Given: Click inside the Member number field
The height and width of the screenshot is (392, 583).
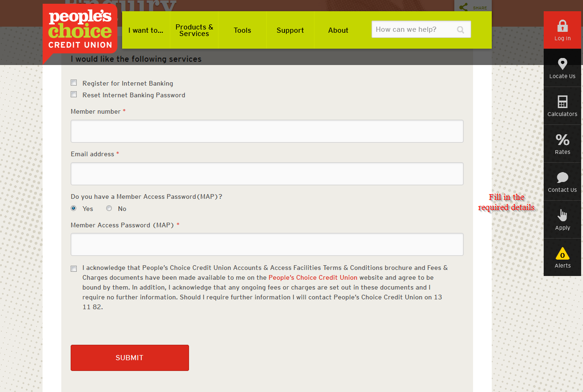Looking at the screenshot, I should 267,131.
